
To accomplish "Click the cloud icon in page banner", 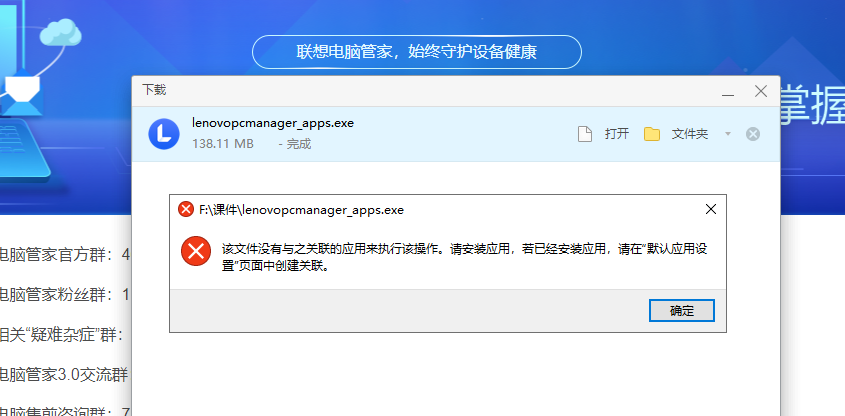I will tap(61, 31).
